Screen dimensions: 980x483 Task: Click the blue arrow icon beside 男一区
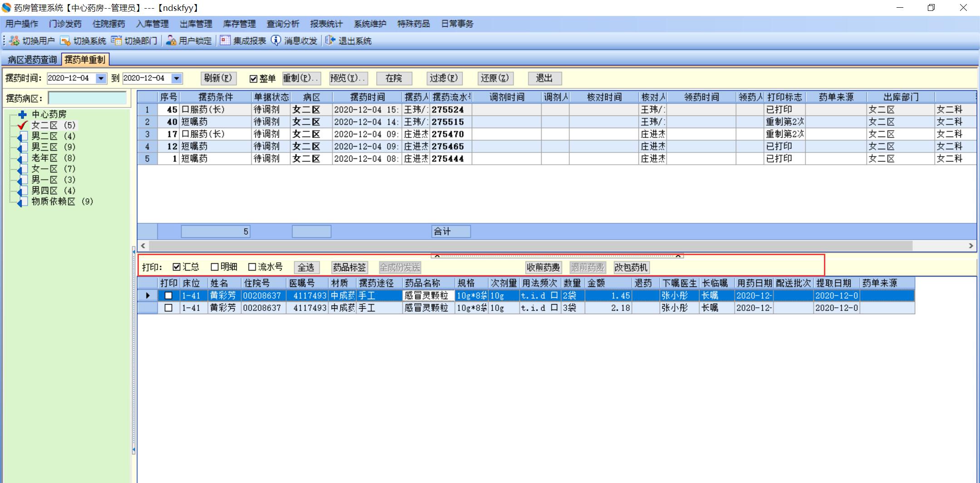click(x=22, y=180)
